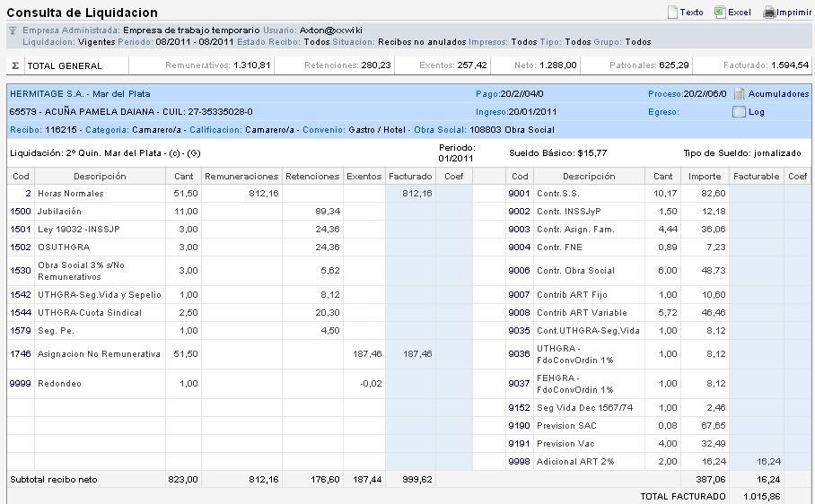Image resolution: width=815 pixels, height=504 pixels.
Task: Click the Remuneraciones column header
Action: tap(241, 177)
